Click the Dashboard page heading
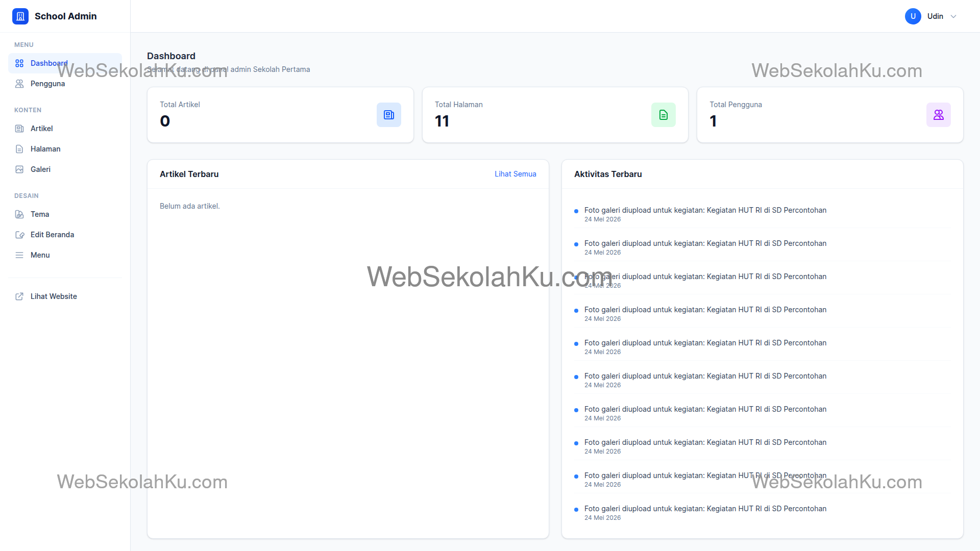The image size is (980, 551). [x=171, y=56]
